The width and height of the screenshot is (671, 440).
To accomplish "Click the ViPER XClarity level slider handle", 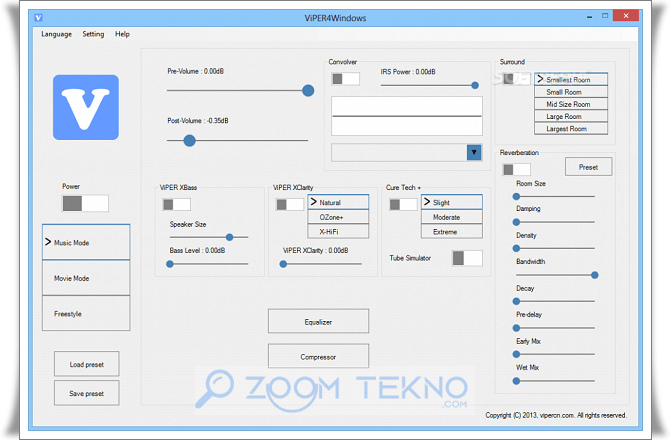I will [283, 264].
